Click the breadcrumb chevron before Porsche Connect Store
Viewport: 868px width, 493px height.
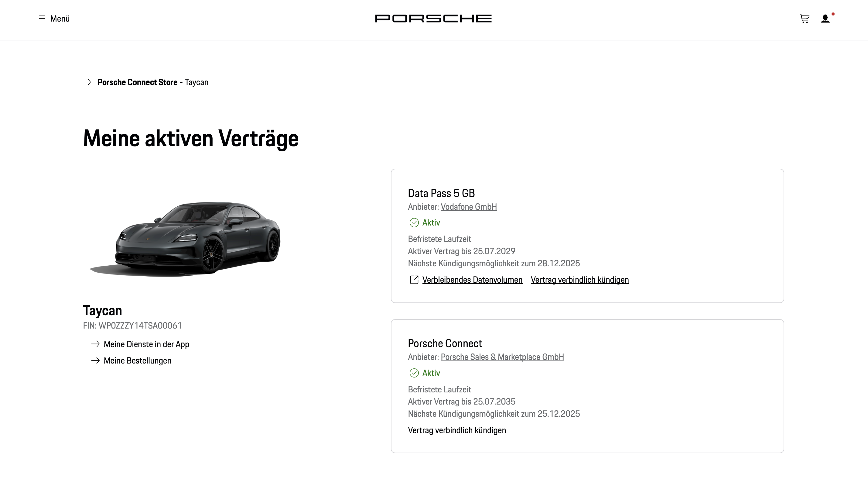(x=89, y=82)
